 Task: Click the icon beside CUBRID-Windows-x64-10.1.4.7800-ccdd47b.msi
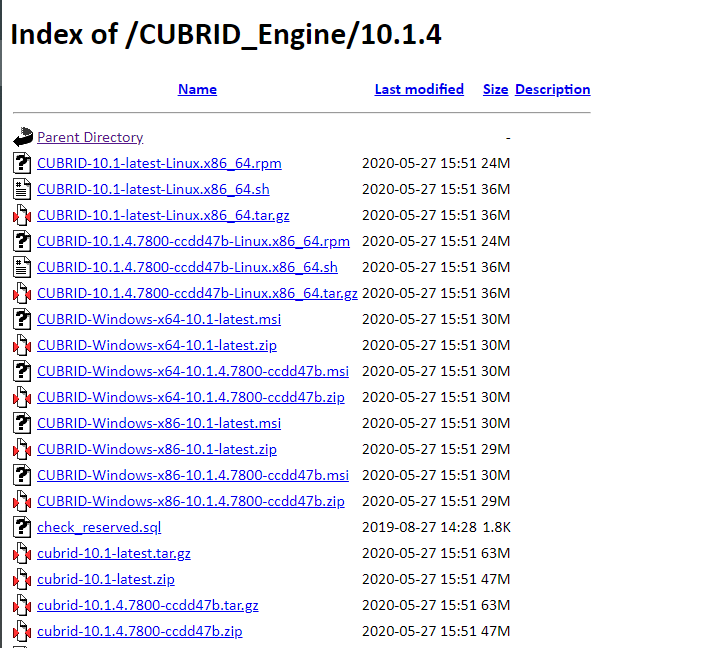click(22, 371)
